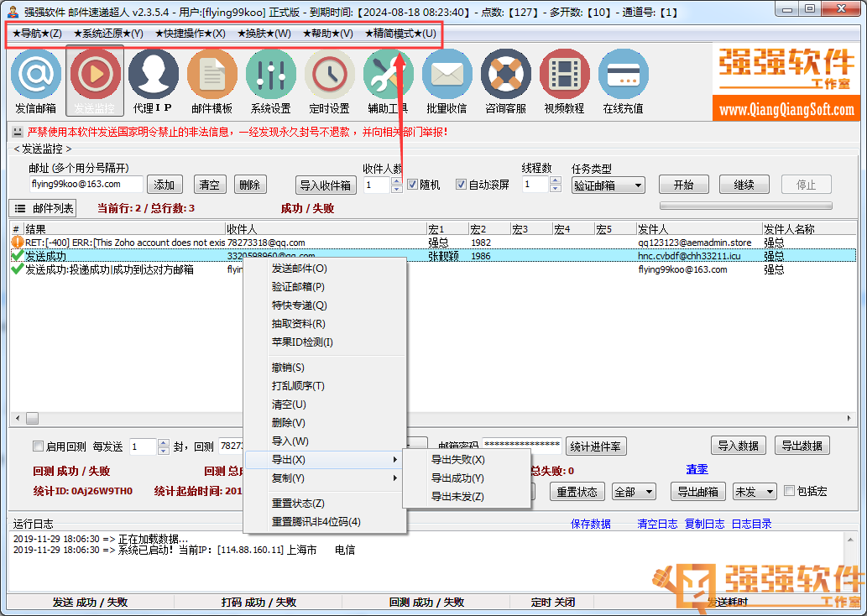Click the 开始 start button

pos(684,185)
